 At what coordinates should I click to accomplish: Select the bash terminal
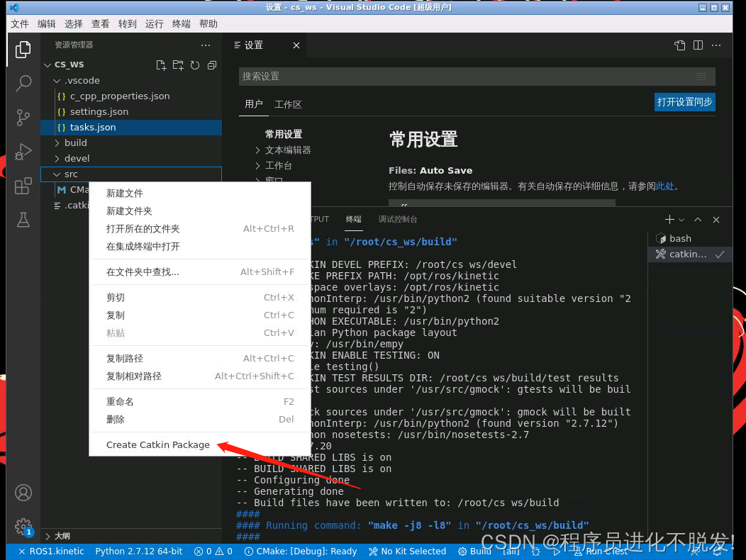690,238
